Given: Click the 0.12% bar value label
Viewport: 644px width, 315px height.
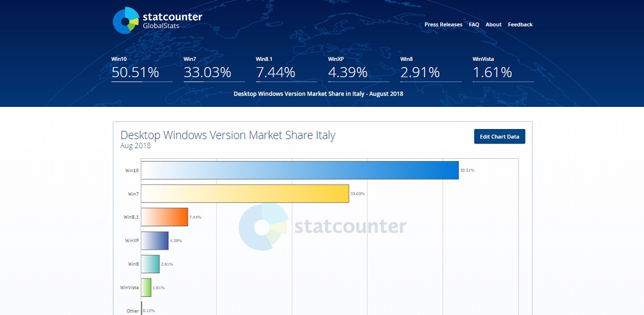Looking at the screenshot, I should coord(149,311).
